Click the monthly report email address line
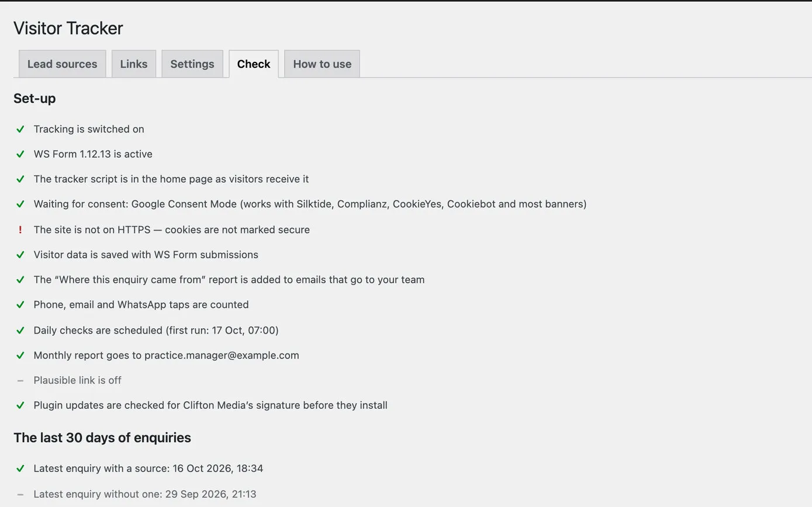 point(166,356)
